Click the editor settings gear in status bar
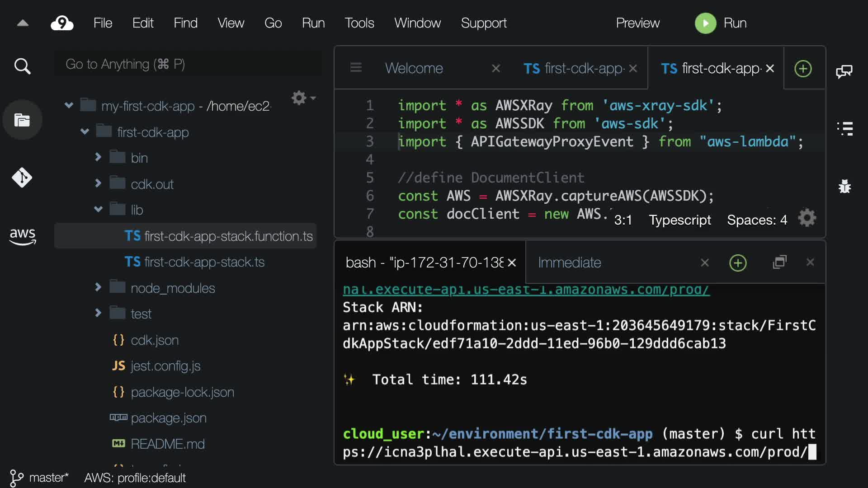 pos(807,218)
